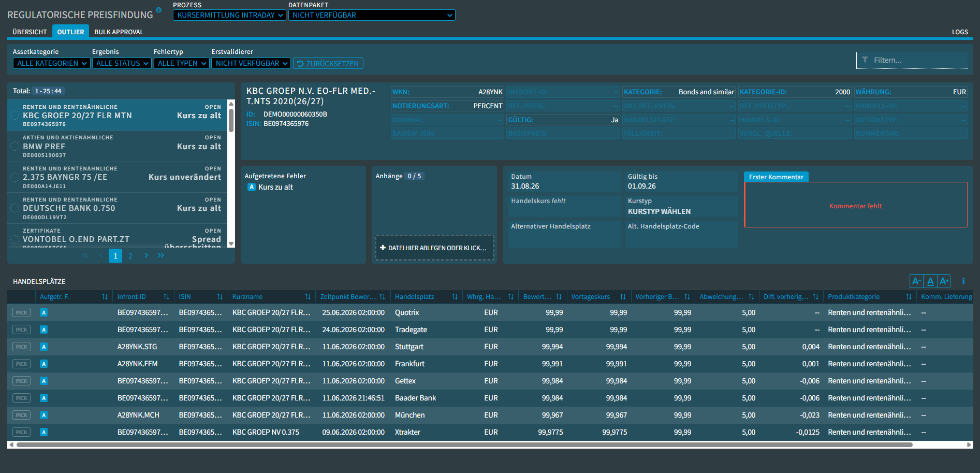
Task: Sort by Abweichung column arrows
Action: pyautogui.click(x=751, y=297)
